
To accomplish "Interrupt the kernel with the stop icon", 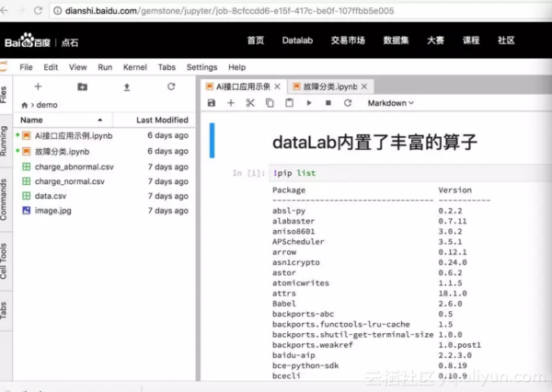I will (328, 103).
